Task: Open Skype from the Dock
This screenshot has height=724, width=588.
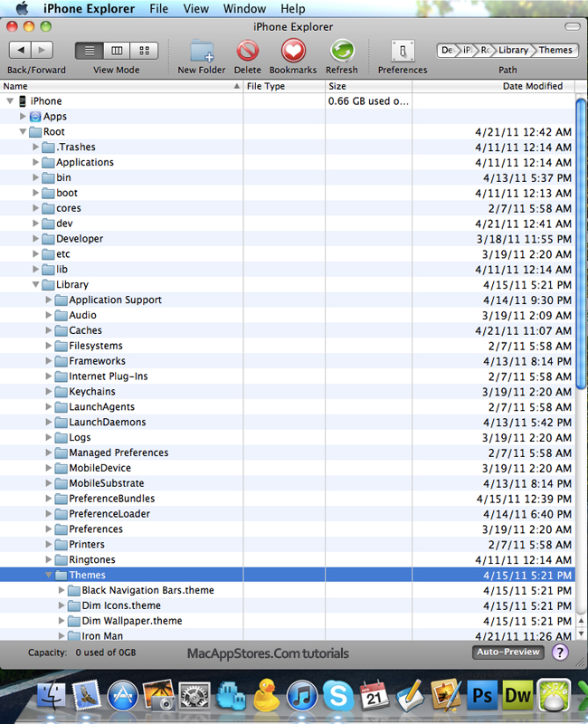Action: click(337, 695)
